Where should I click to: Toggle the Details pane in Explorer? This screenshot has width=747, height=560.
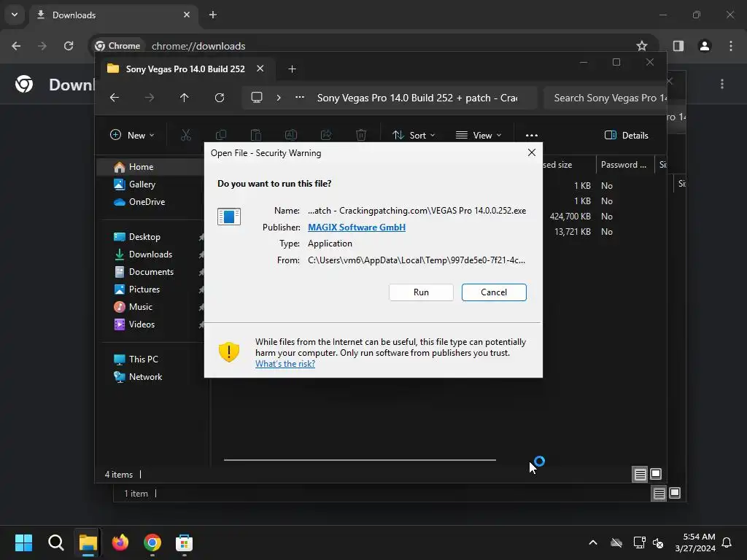627,135
